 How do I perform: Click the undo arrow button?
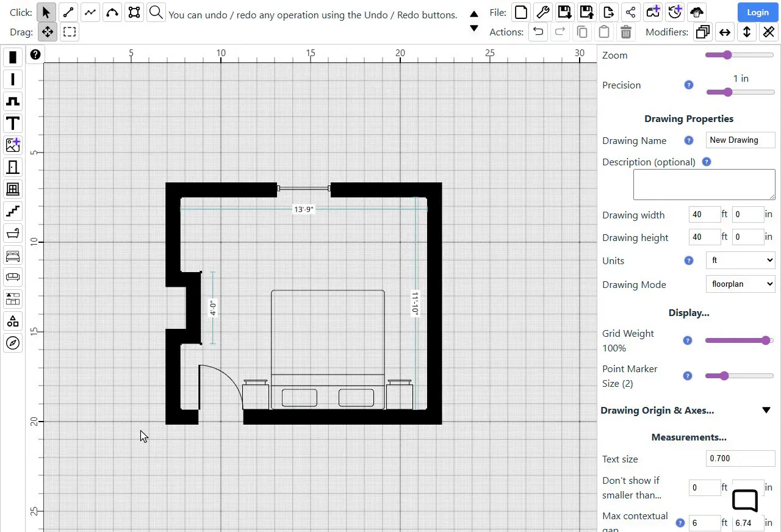(538, 32)
